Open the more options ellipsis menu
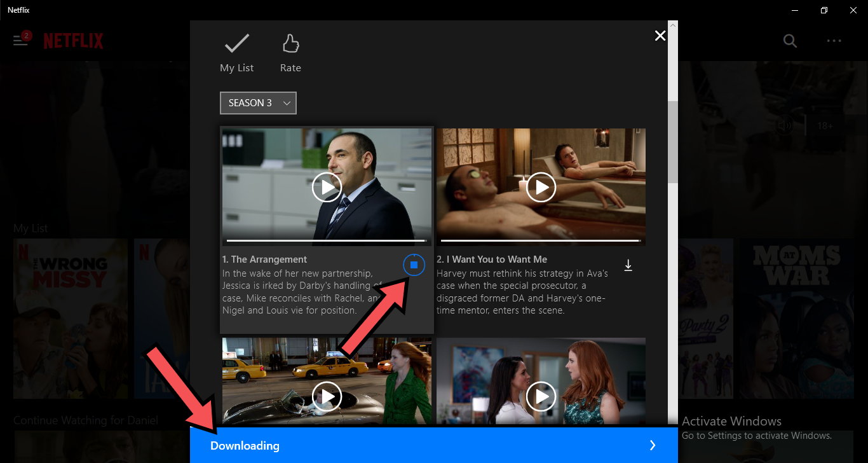868x463 pixels. click(834, 41)
